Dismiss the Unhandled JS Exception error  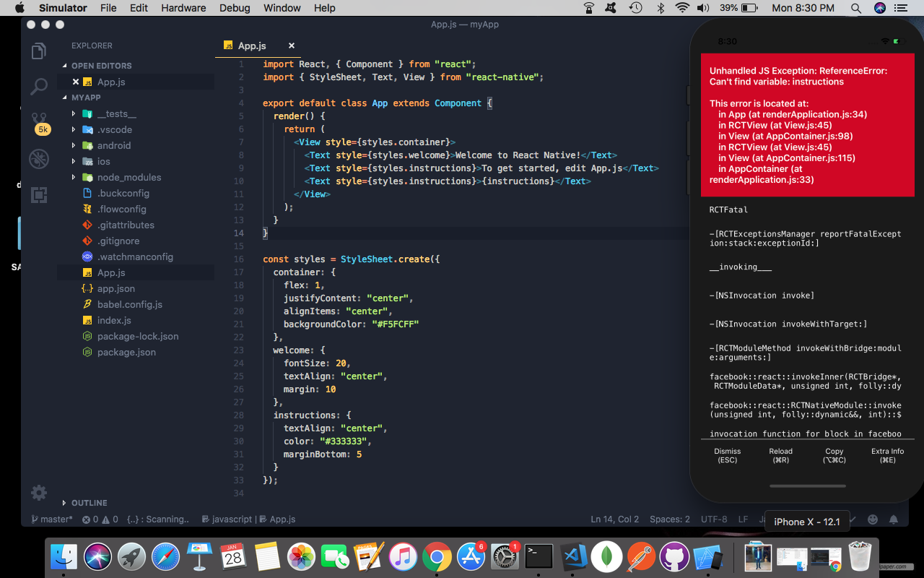tap(727, 454)
